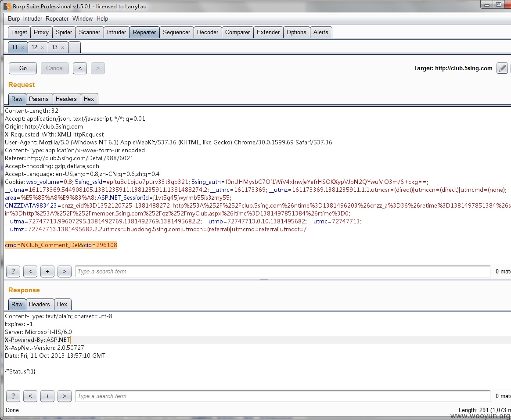Go to previous match in request search
This screenshot has width=511, height=420.
[30, 271]
